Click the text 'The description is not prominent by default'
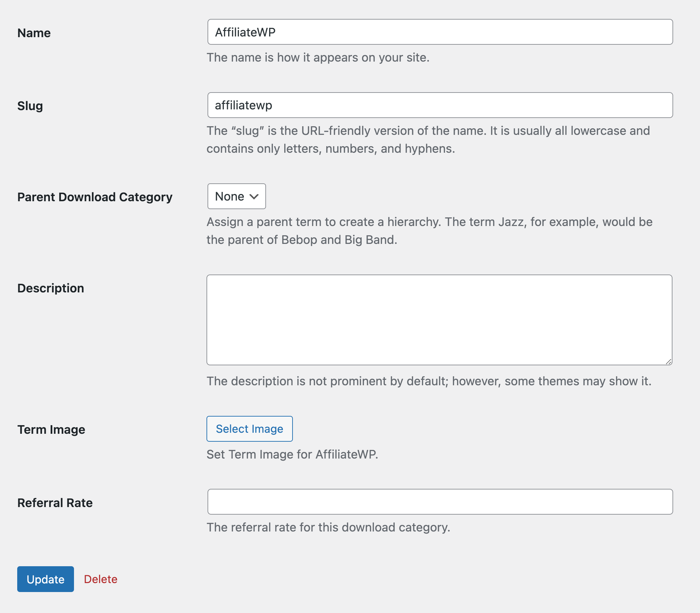 coord(429,381)
